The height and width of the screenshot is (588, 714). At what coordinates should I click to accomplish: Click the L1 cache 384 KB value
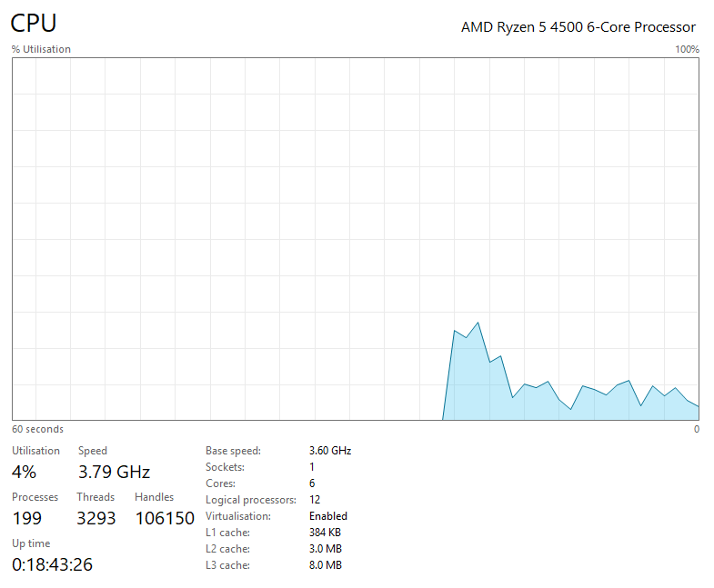tap(325, 533)
